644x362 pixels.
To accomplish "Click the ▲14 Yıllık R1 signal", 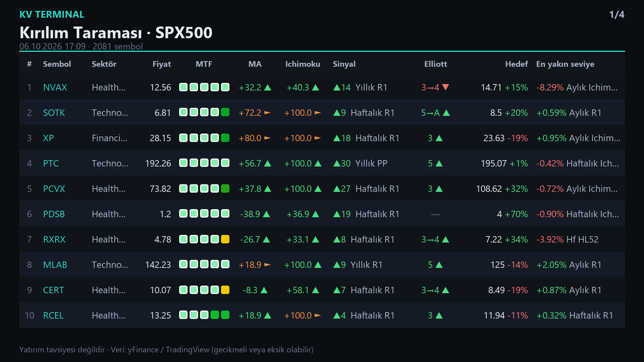I will click(x=360, y=87).
